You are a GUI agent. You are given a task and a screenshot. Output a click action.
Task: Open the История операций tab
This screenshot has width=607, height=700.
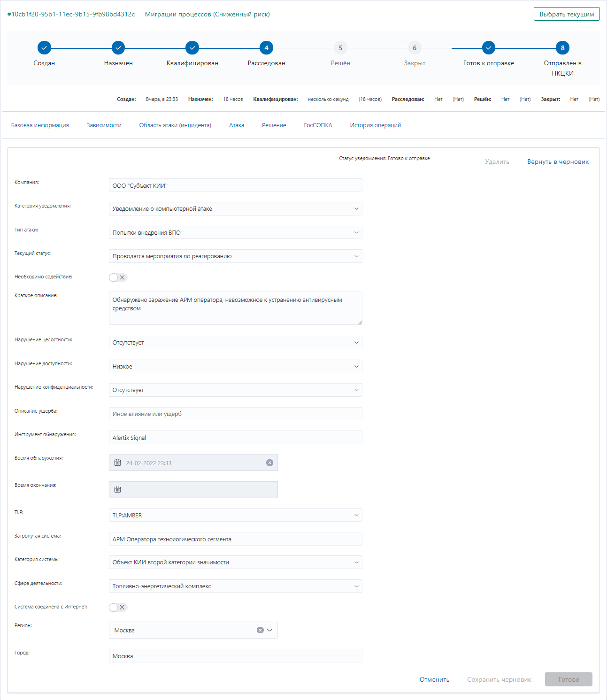tap(375, 125)
